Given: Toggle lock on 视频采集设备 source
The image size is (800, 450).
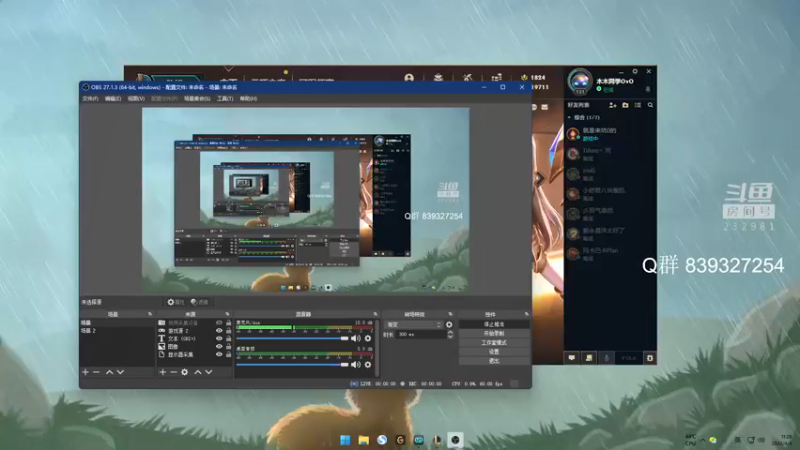Looking at the screenshot, I should [x=229, y=323].
